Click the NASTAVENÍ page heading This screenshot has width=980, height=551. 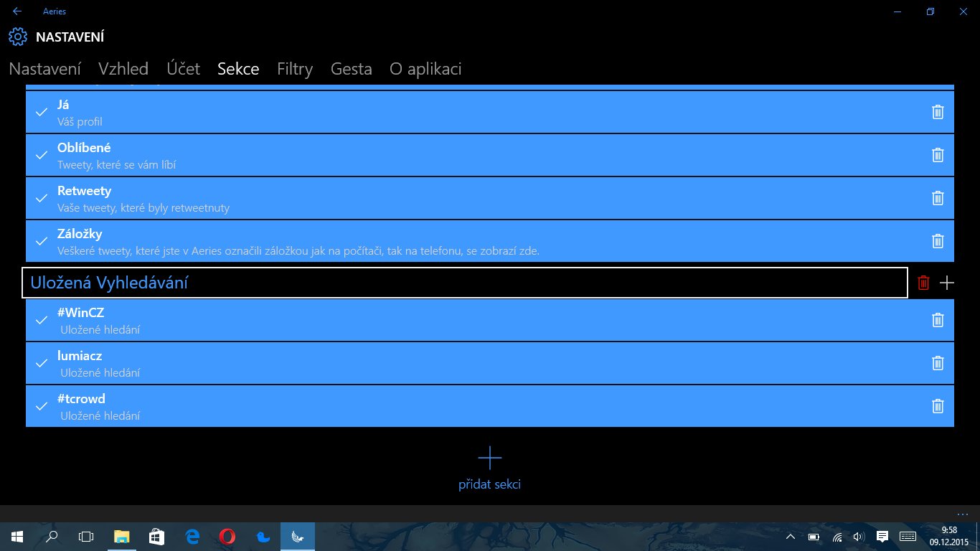point(70,37)
